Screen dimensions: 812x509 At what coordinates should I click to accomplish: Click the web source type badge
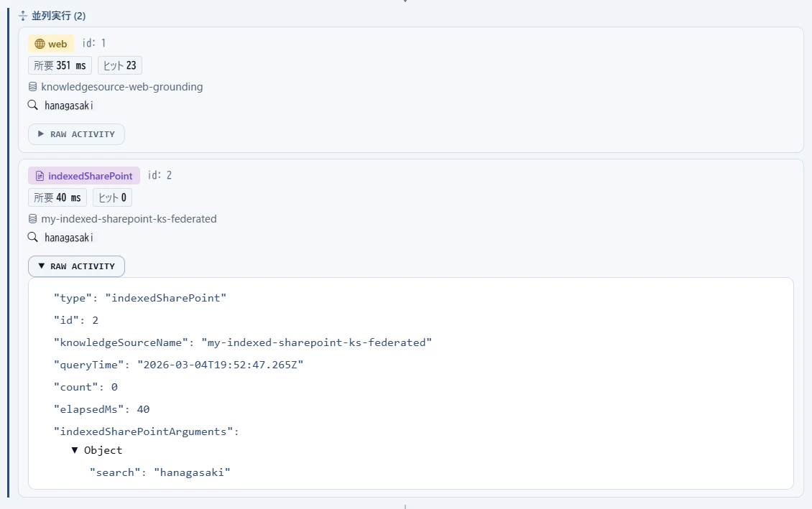click(51, 44)
